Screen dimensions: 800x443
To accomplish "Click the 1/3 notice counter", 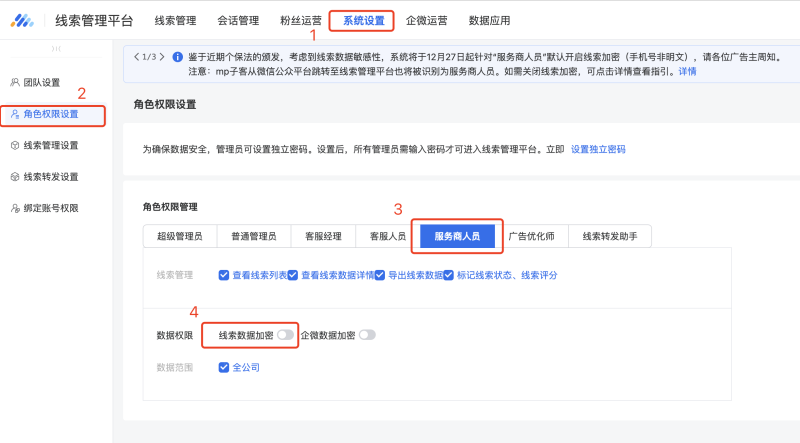I will point(149,57).
